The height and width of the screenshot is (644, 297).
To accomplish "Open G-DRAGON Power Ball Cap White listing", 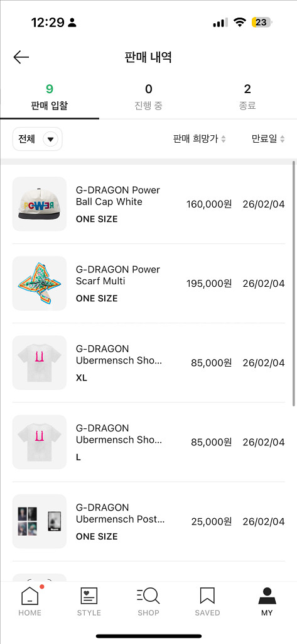I will pyautogui.click(x=148, y=204).
